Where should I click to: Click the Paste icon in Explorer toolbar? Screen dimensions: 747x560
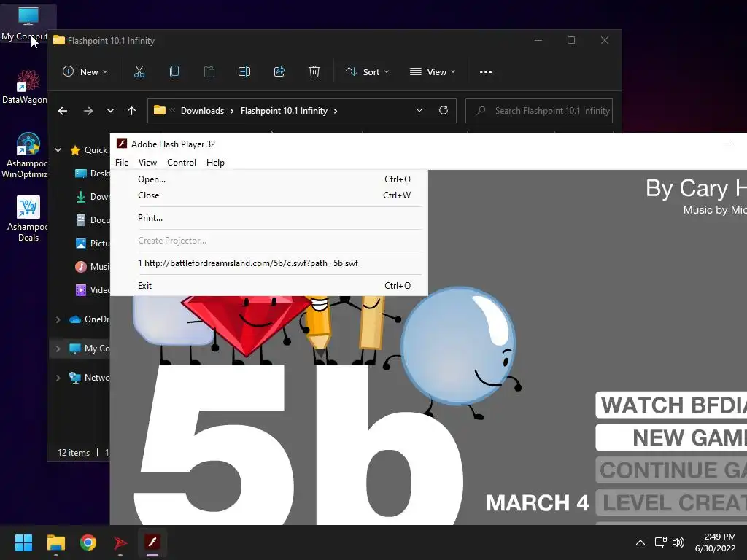click(x=209, y=72)
